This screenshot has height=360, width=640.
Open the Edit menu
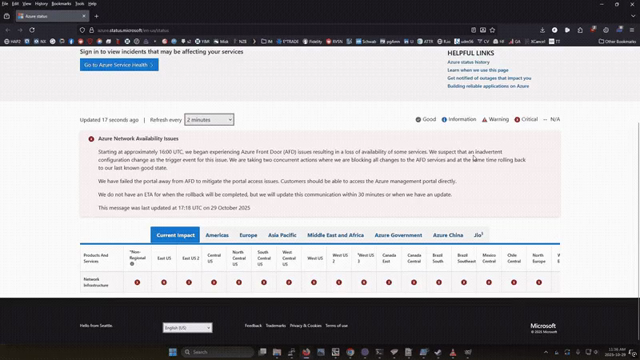(x=15, y=4)
